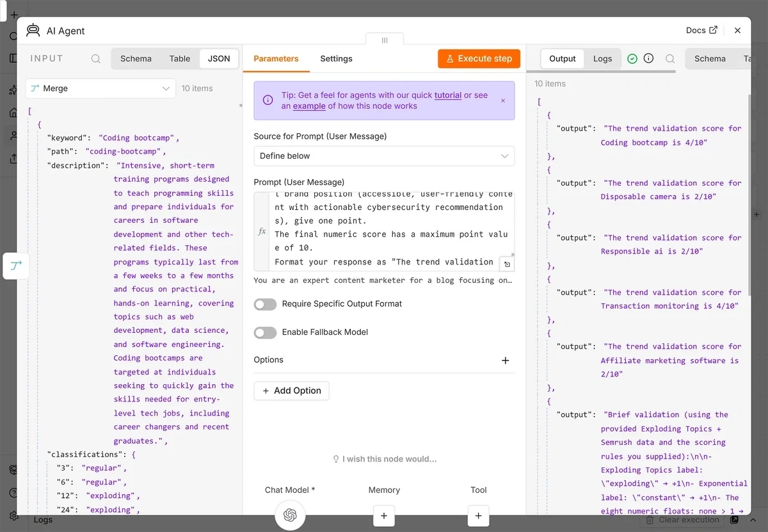Add an option with the Options plus icon
The image size is (768, 532).
[x=505, y=360]
